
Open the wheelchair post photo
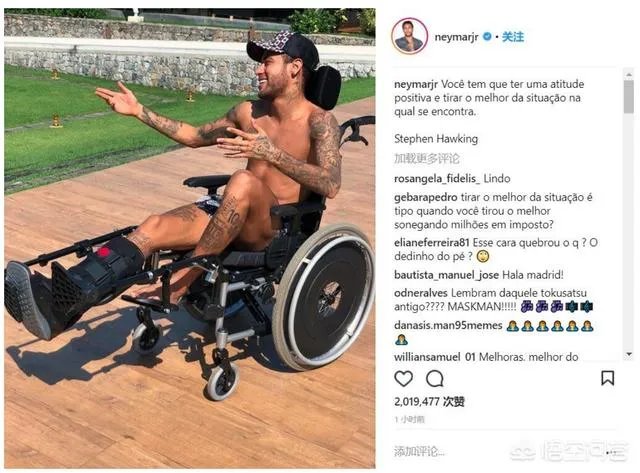[x=190, y=238]
